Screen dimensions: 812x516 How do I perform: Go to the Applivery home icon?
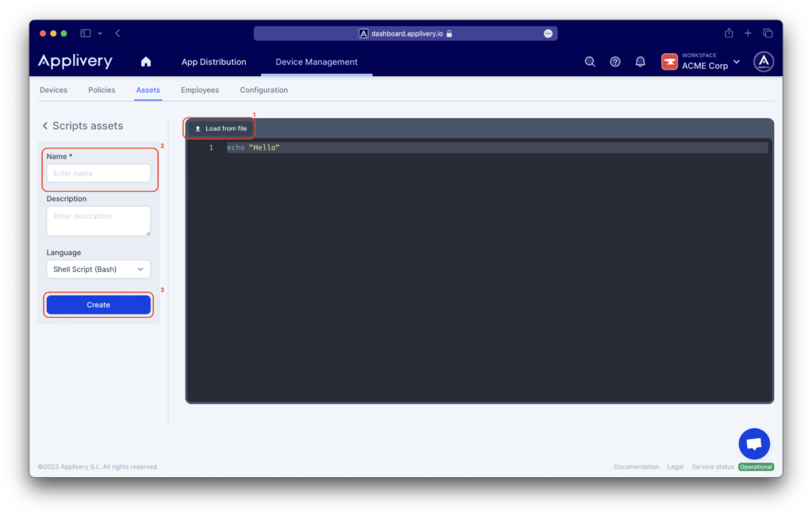coord(146,62)
